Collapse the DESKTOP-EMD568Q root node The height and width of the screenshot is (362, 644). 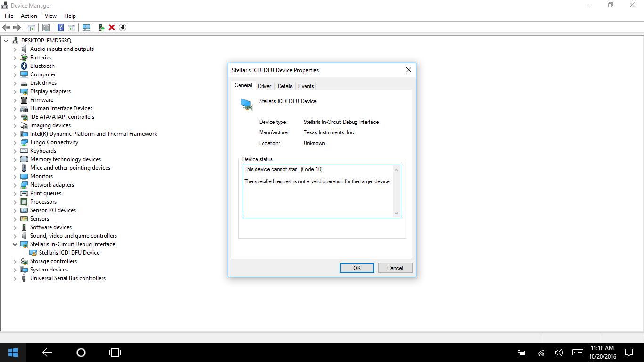(6, 41)
